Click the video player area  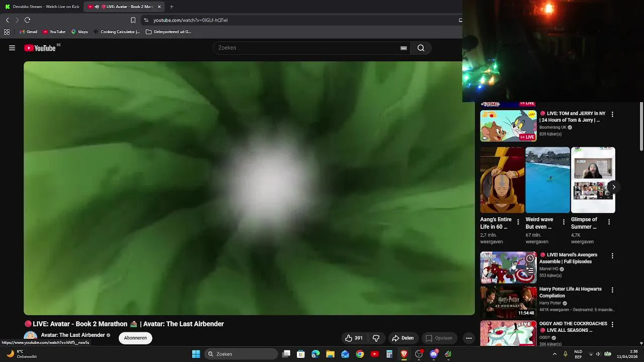[x=249, y=188]
